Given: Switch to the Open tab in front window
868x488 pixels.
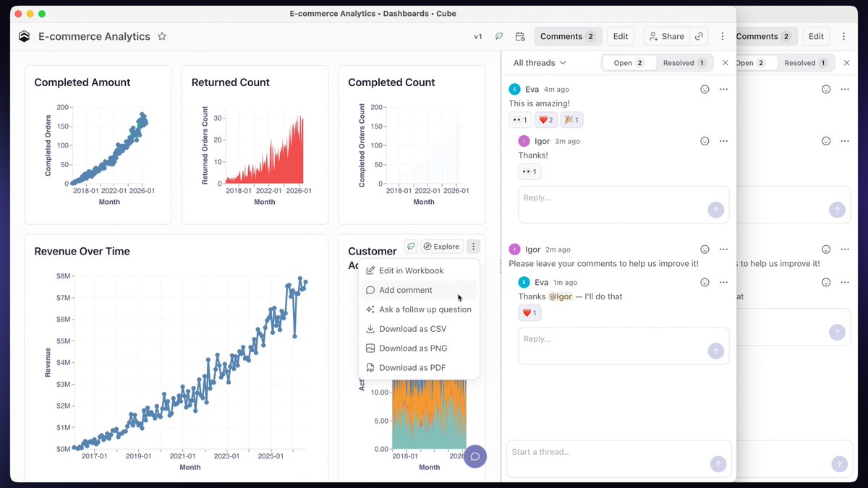Looking at the screenshot, I should (x=629, y=63).
